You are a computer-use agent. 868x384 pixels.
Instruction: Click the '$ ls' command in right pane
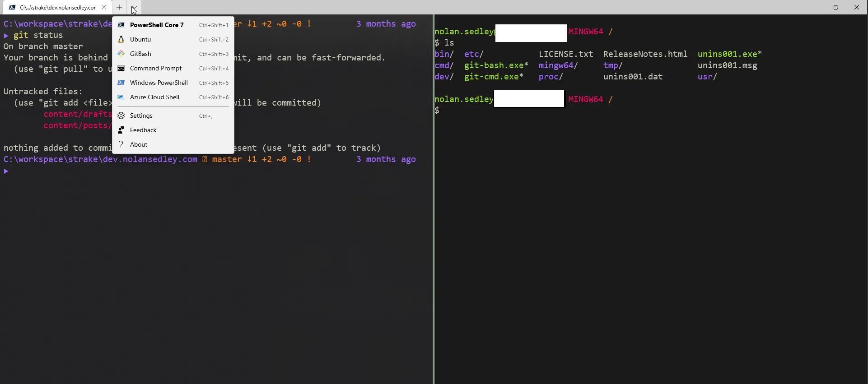444,43
